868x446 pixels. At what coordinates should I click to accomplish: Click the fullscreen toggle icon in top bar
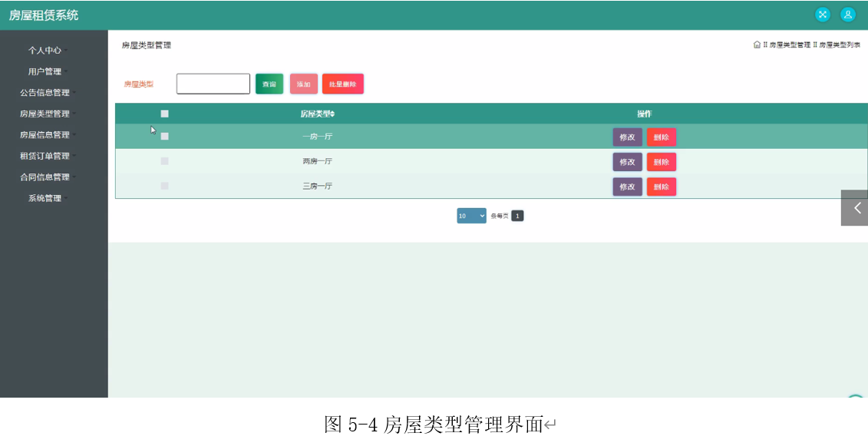tap(822, 14)
